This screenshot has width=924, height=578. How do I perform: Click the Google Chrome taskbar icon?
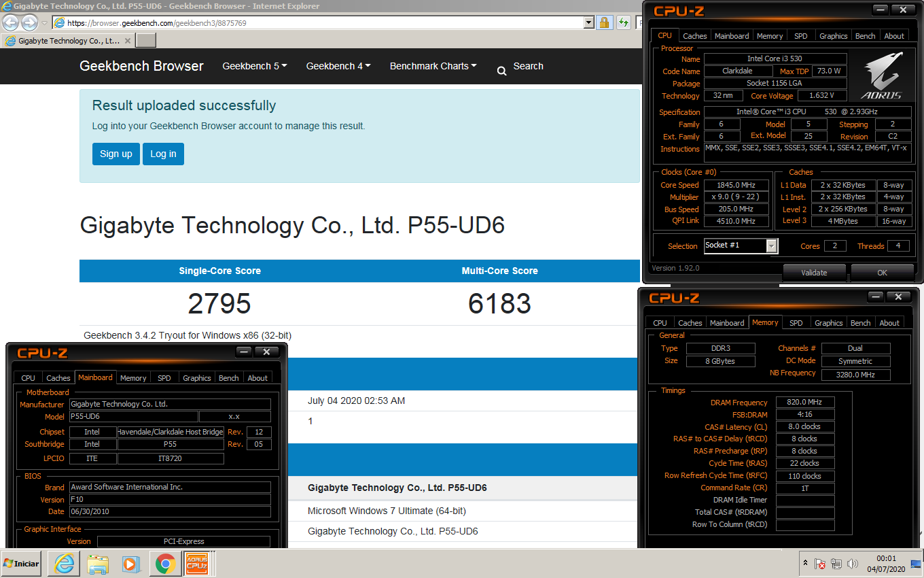(164, 564)
